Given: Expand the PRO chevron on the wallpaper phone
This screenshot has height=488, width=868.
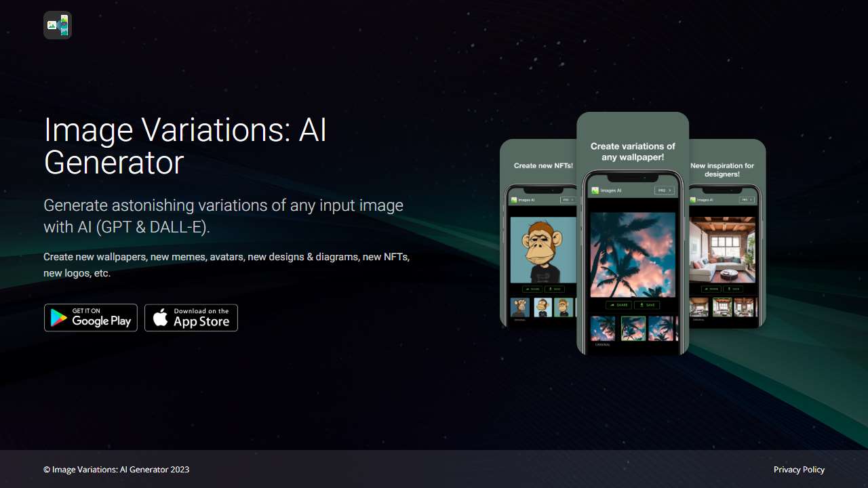Looking at the screenshot, I should click(669, 190).
